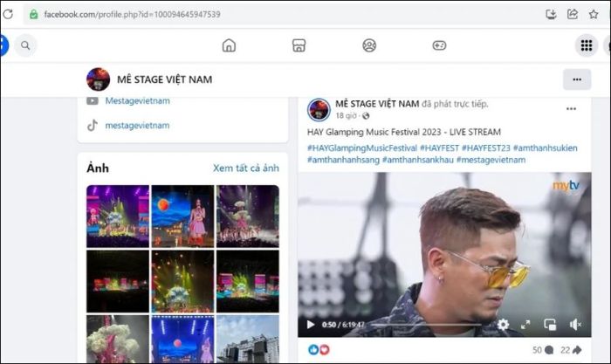Click the post author name MÊ STAGE VIỆT NAM
The height and width of the screenshot is (364, 611).
pos(377,104)
